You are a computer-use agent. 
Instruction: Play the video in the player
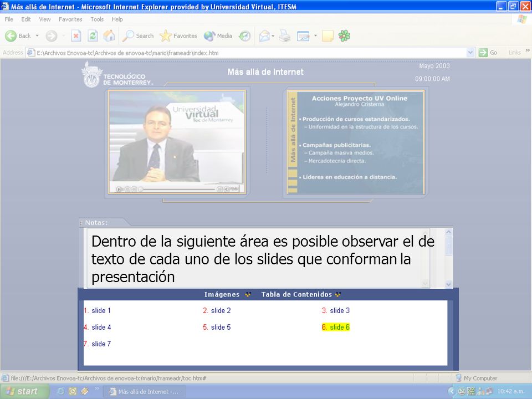point(119,189)
